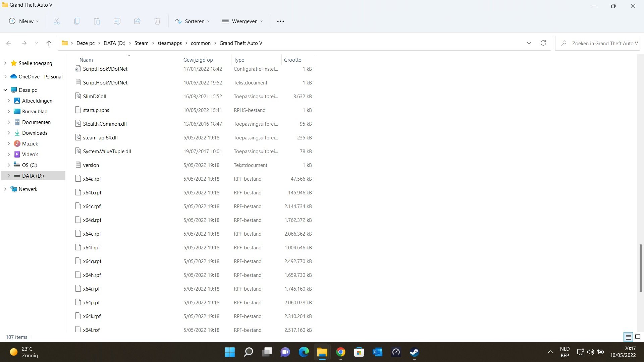
Task: Switch to the large thumbnails view toggle
Action: pyautogui.click(x=638, y=337)
